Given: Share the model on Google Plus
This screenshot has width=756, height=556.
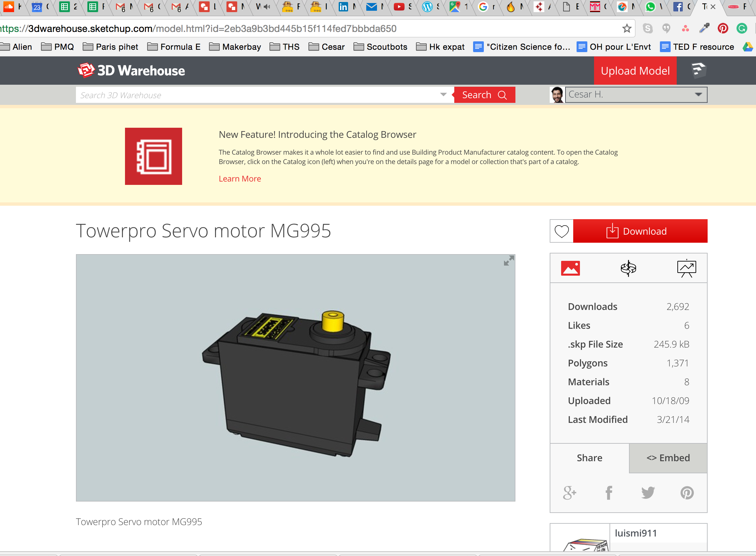Looking at the screenshot, I should tap(570, 493).
